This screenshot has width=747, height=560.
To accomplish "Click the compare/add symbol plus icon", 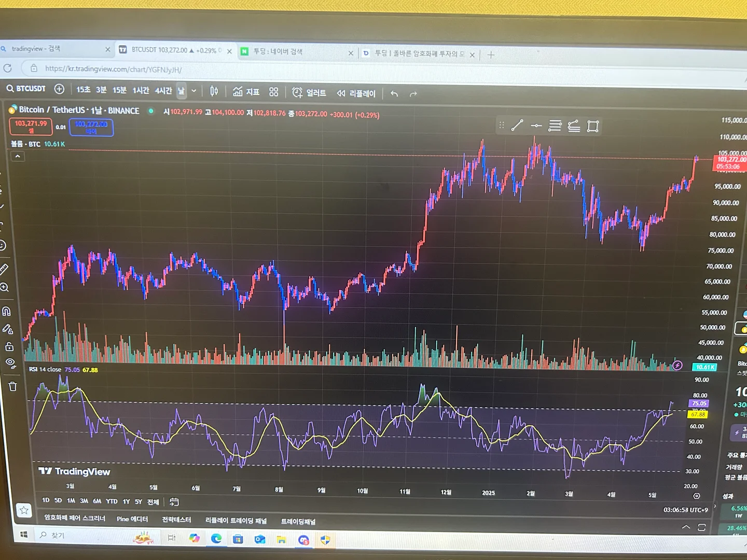I will [59, 89].
